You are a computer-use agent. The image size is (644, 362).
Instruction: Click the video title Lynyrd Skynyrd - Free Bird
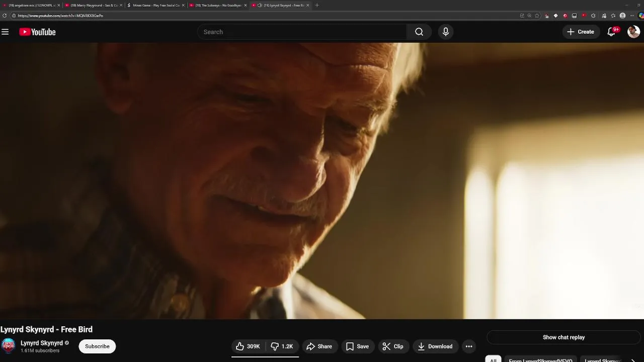pos(46,329)
